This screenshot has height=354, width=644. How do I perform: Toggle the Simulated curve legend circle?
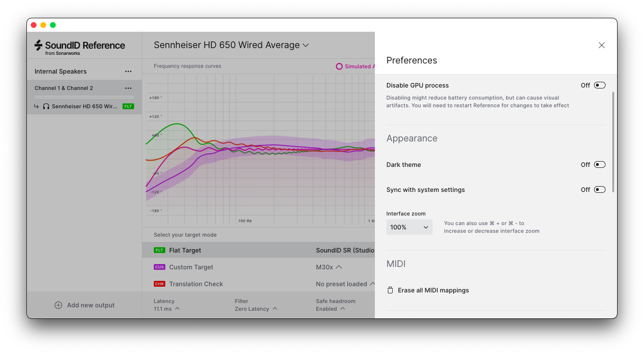(339, 66)
